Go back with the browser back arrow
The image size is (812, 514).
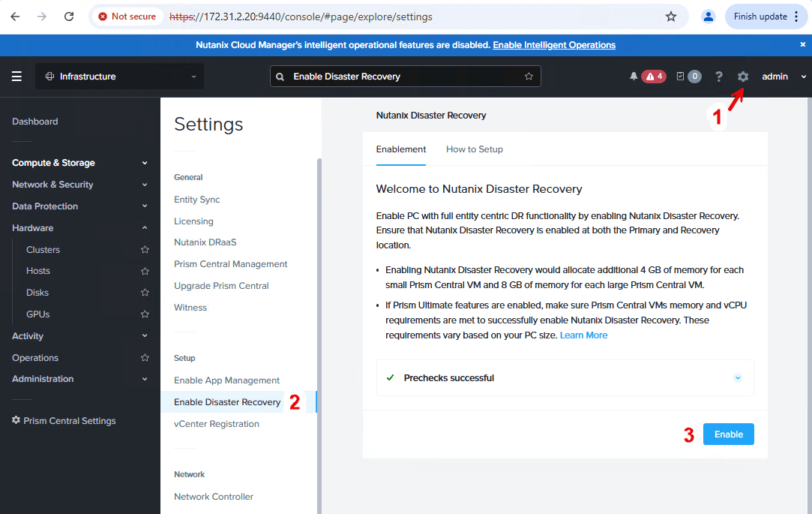point(15,17)
